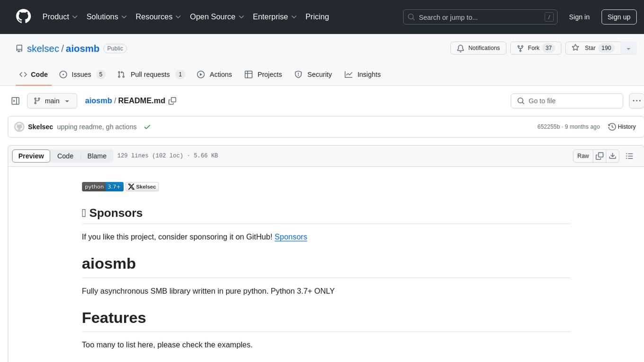Viewport: 644px width, 362px height.
Task: Open the Raw file view
Action: (x=583, y=156)
